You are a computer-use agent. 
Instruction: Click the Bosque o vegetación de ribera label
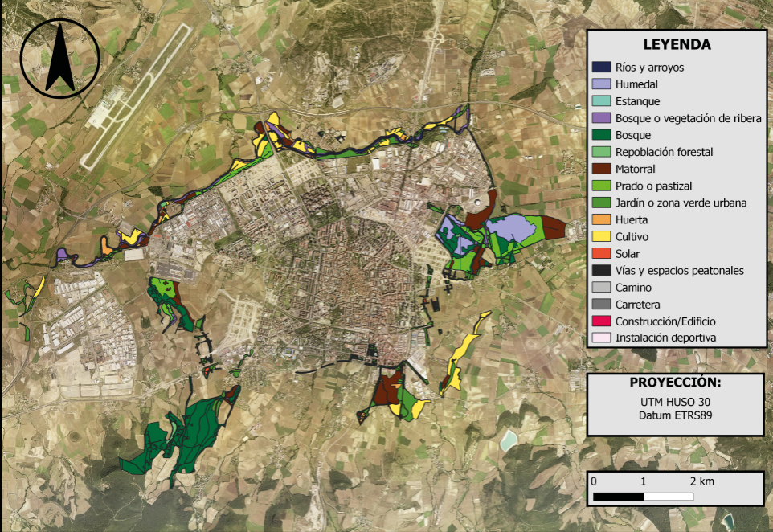pos(688,118)
